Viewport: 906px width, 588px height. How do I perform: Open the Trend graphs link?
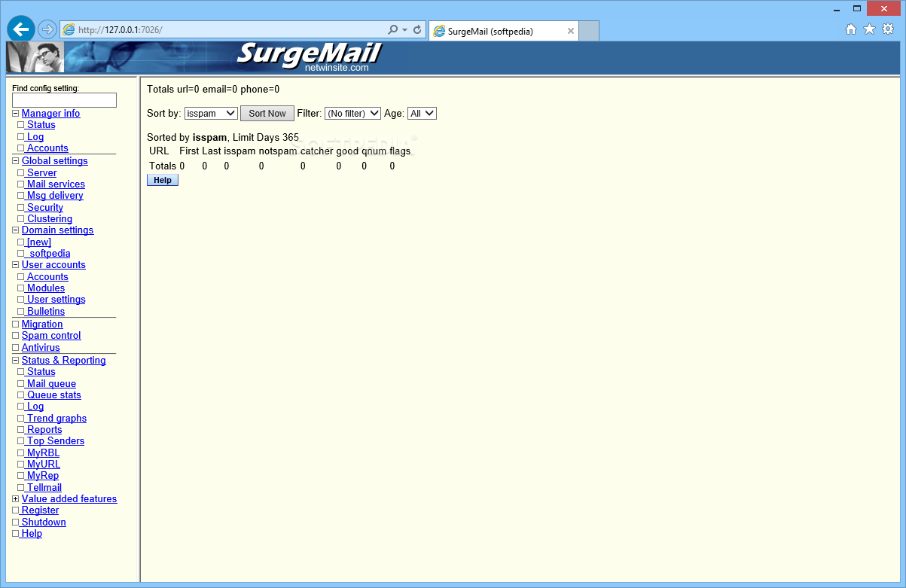click(56, 419)
